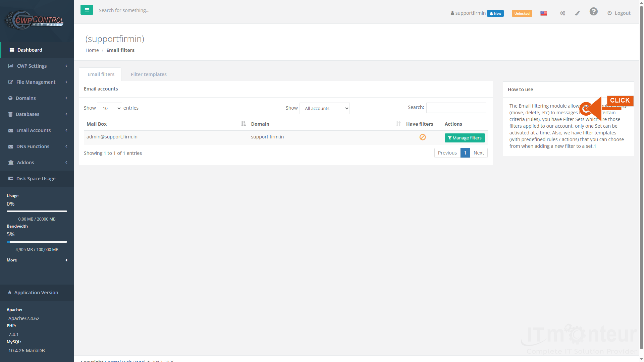This screenshot has width=644, height=362.
Task: Click the How to use panel heading
Action: [x=520, y=89]
